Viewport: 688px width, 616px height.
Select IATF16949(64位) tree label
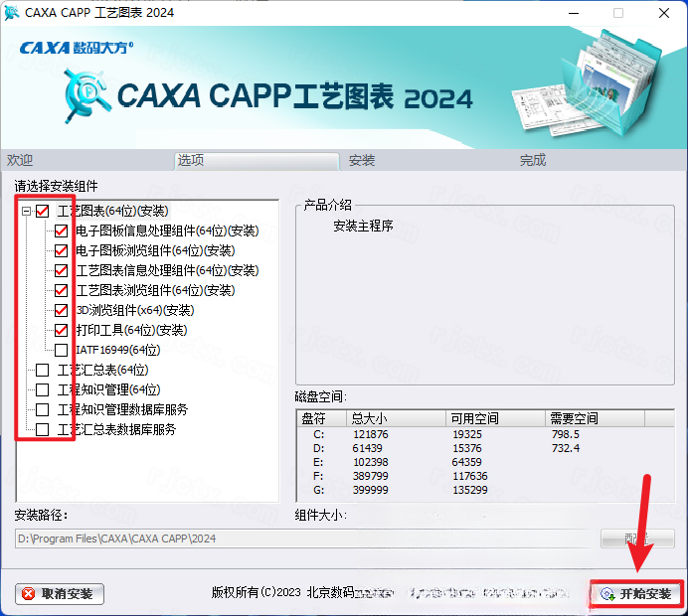(118, 350)
